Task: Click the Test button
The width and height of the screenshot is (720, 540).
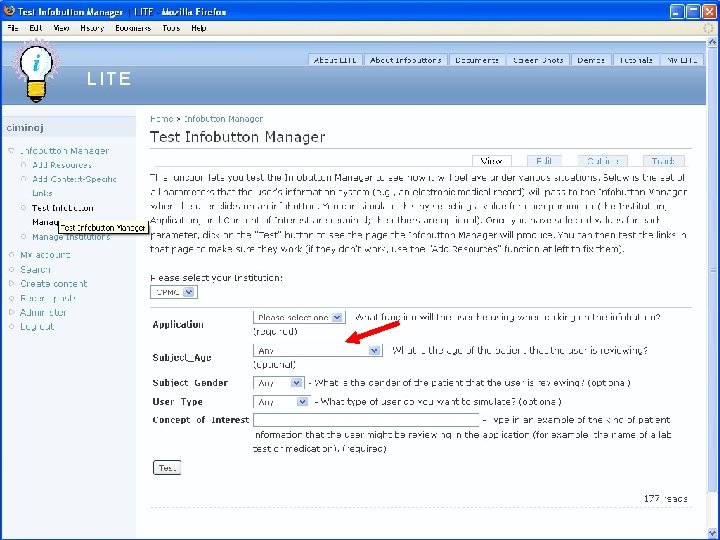Action: click(167, 467)
